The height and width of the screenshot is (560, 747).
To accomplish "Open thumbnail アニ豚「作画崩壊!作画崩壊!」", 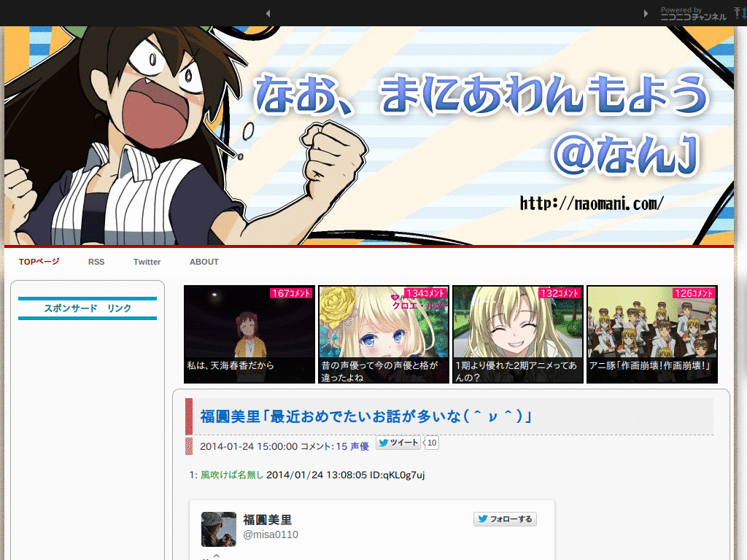I will [651, 334].
